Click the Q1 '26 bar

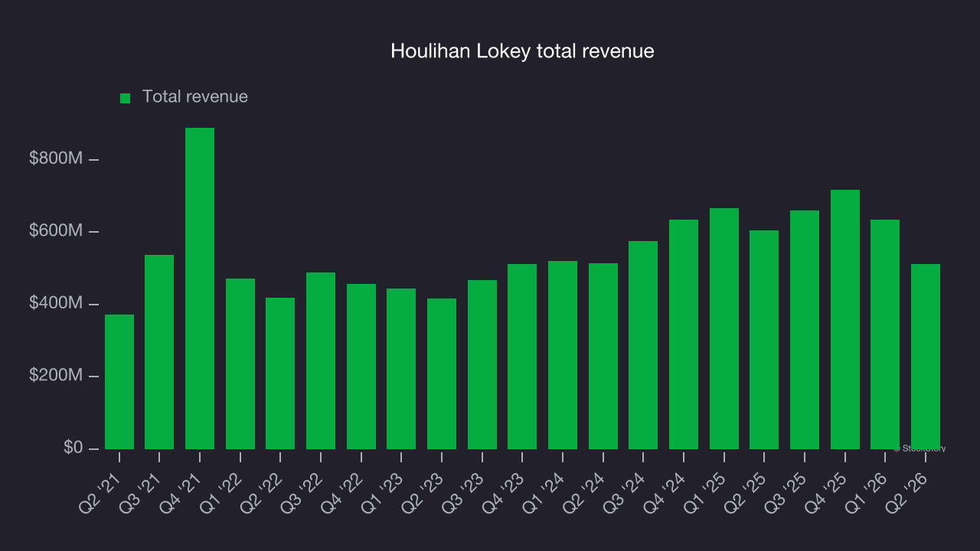click(885, 334)
